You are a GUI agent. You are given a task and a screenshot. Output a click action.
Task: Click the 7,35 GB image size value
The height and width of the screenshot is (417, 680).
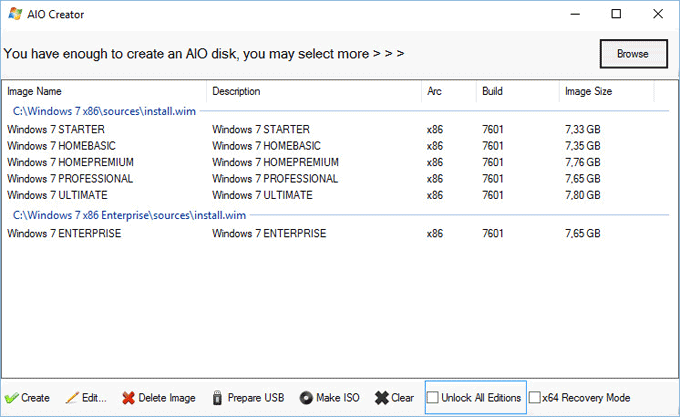583,146
